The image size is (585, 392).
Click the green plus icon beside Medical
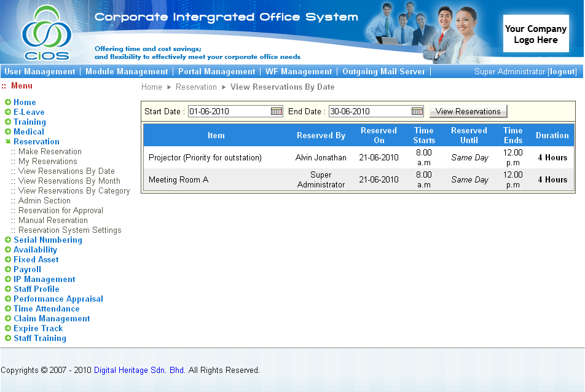[x=8, y=132]
